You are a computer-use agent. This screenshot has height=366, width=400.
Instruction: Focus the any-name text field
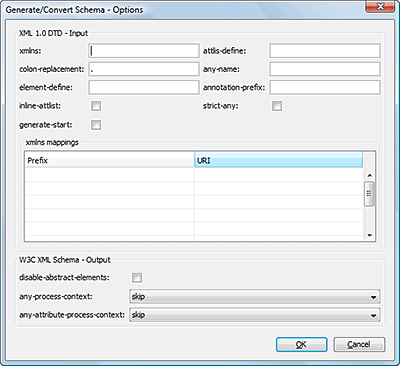coord(325,69)
